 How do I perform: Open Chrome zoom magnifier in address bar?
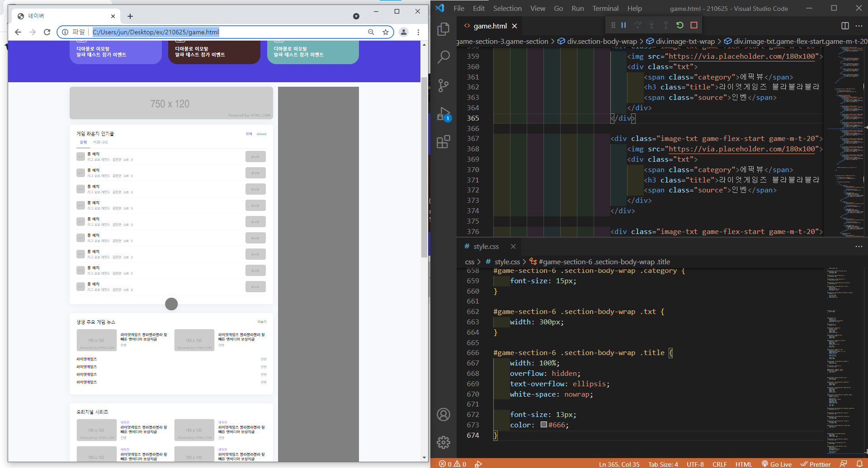[x=371, y=32]
